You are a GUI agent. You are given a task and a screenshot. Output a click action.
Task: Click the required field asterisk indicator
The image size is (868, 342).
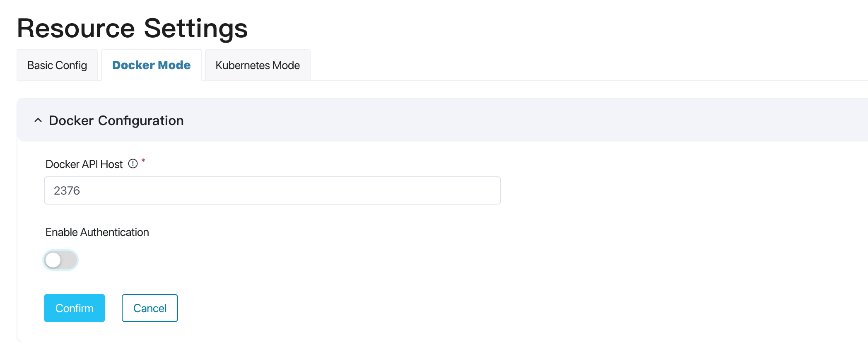(x=143, y=161)
